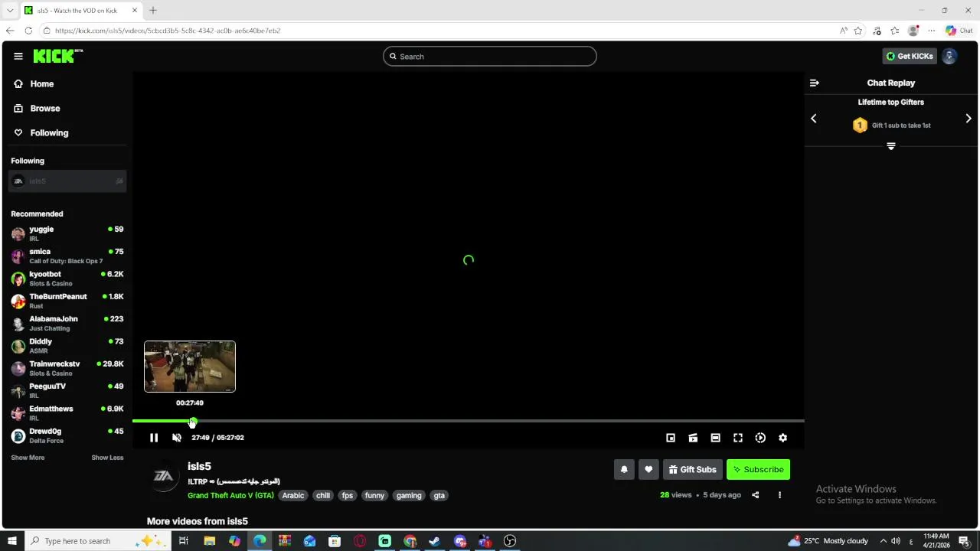
Task: Click the green Subscribe button
Action: (758, 470)
